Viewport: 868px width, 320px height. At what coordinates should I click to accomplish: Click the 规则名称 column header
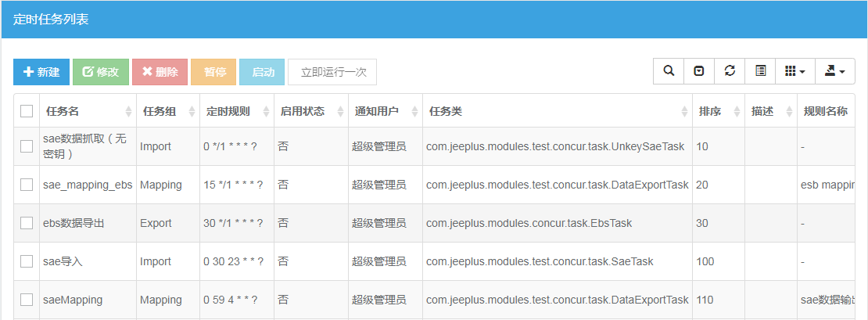coord(826,111)
